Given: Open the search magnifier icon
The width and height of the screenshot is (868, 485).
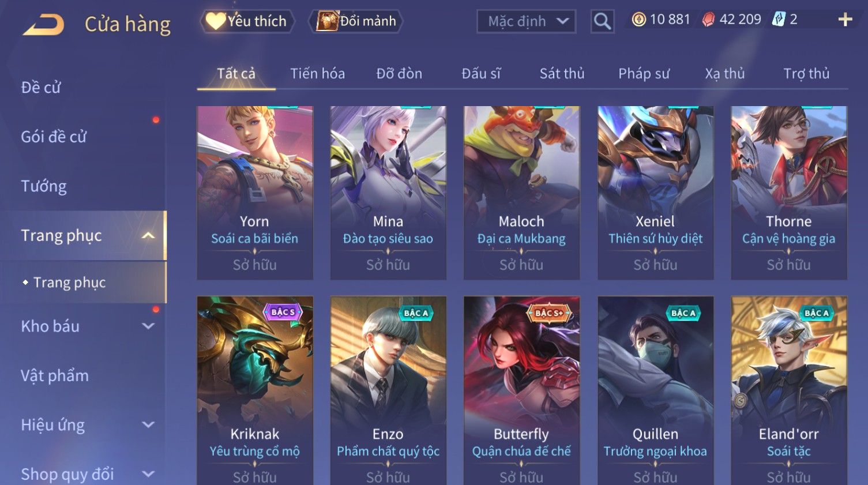Looking at the screenshot, I should click(602, 21).
